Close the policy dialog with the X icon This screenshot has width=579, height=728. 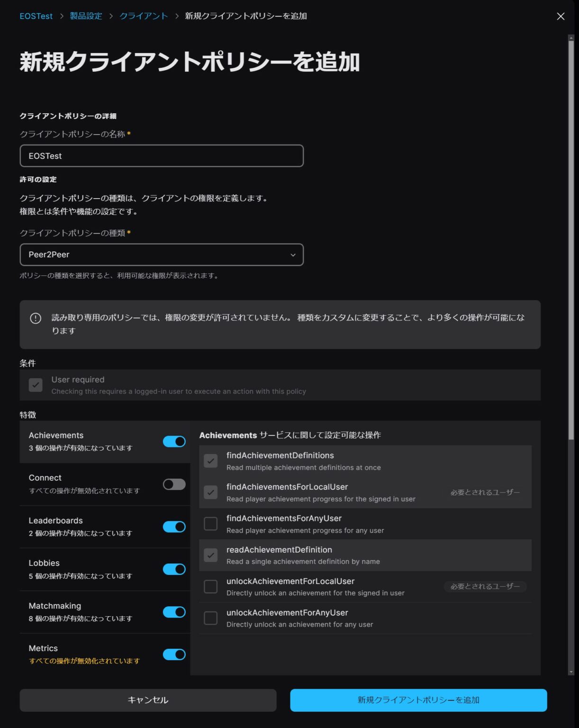pyautogui.click(x=561, y=16)
